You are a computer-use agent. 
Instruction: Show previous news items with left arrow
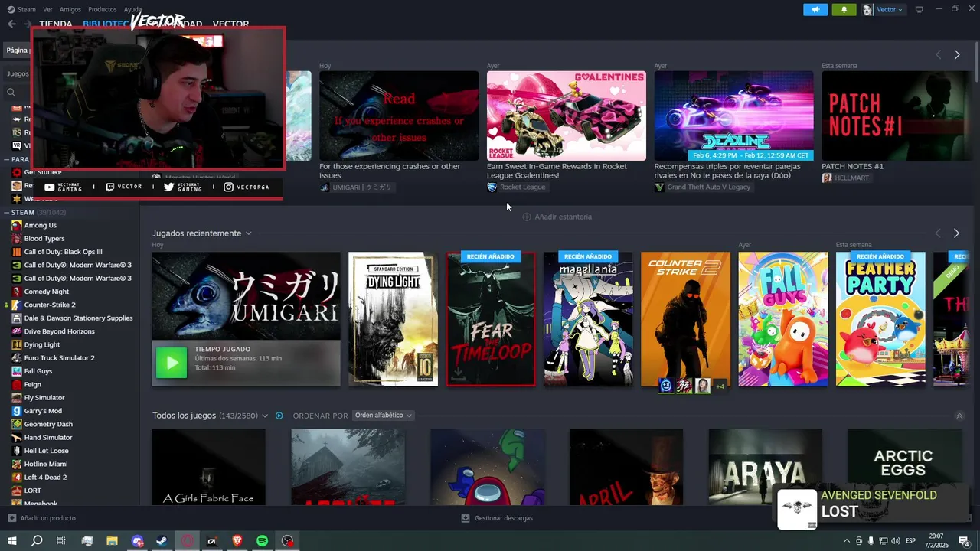click(938, 54)
